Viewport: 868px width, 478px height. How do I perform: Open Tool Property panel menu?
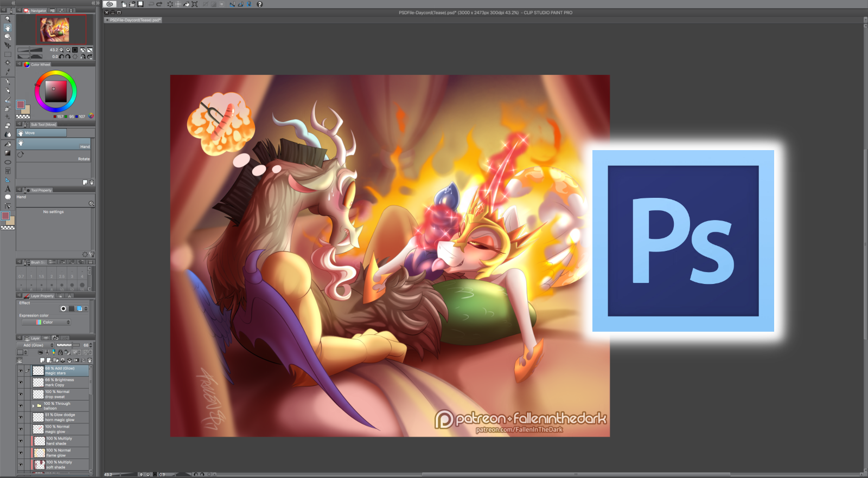(x=19, y=190)
